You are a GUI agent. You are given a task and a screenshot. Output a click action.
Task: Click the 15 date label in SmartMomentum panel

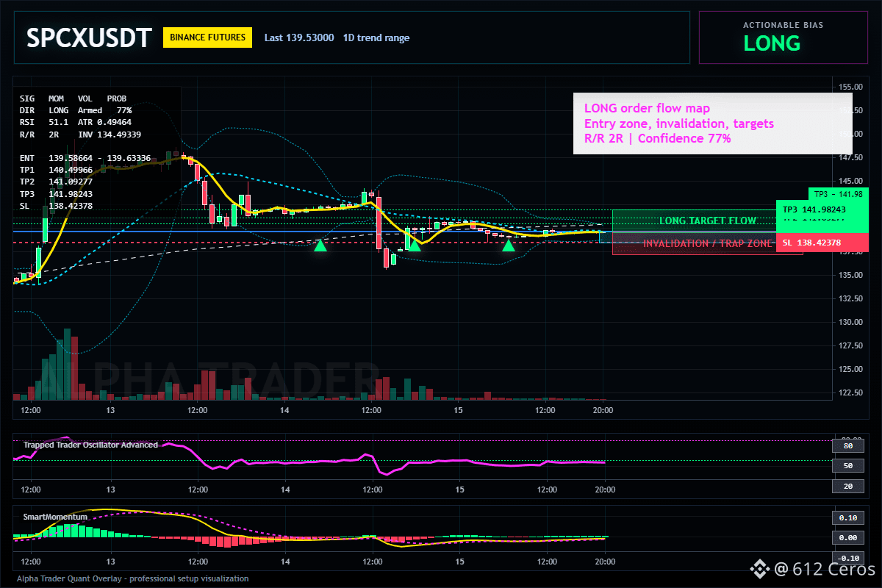click(x=459, y=562)
